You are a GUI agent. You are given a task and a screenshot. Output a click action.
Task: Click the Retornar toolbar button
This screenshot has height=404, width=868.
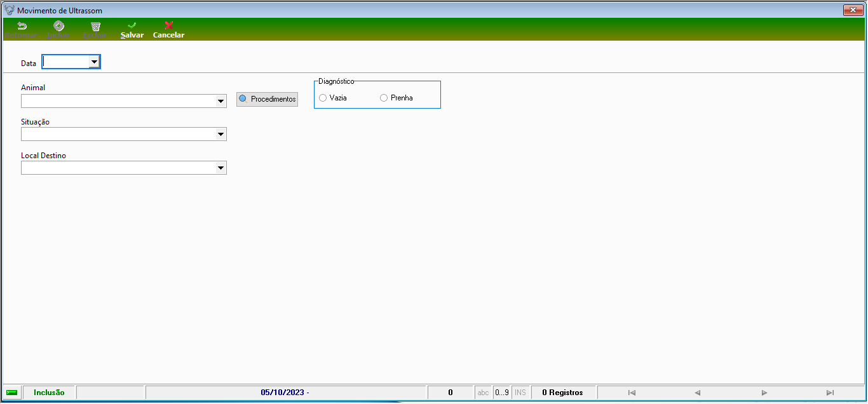(22, 30)
